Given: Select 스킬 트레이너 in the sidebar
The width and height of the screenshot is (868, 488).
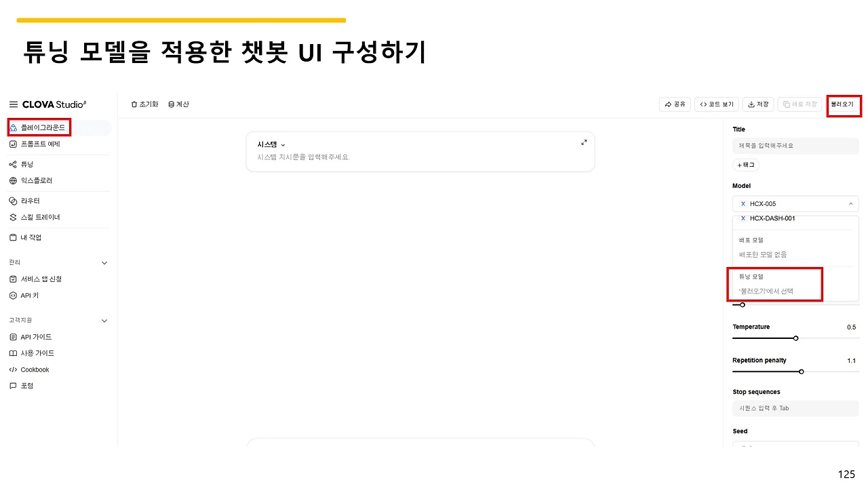Looking at the screenshot, I should point(40,217).
